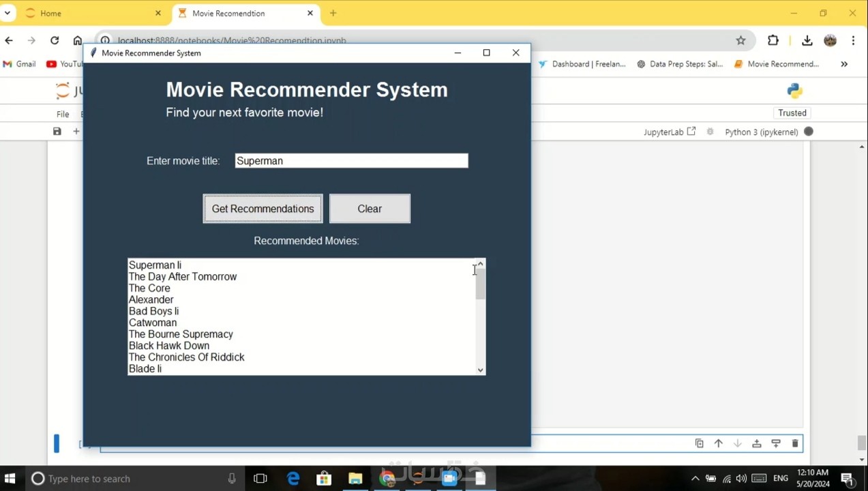
Task: Open Chrome downloads icon
Action: (807, 40)
